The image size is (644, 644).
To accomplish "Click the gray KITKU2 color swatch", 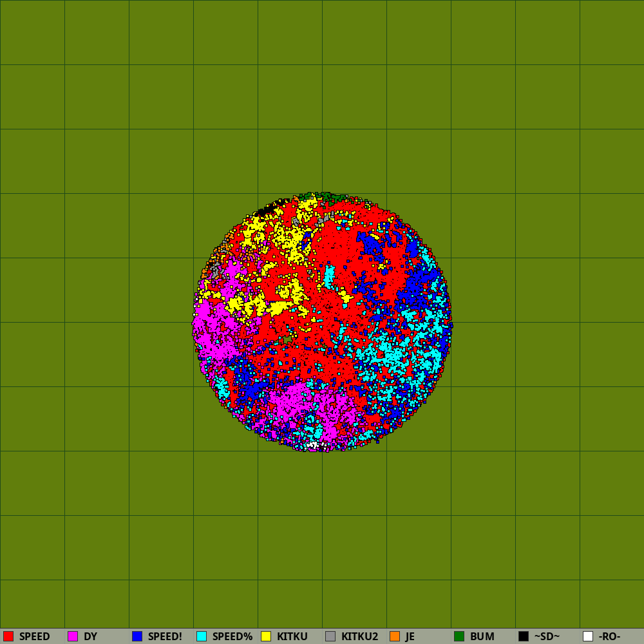I will [x=330, y=636].
